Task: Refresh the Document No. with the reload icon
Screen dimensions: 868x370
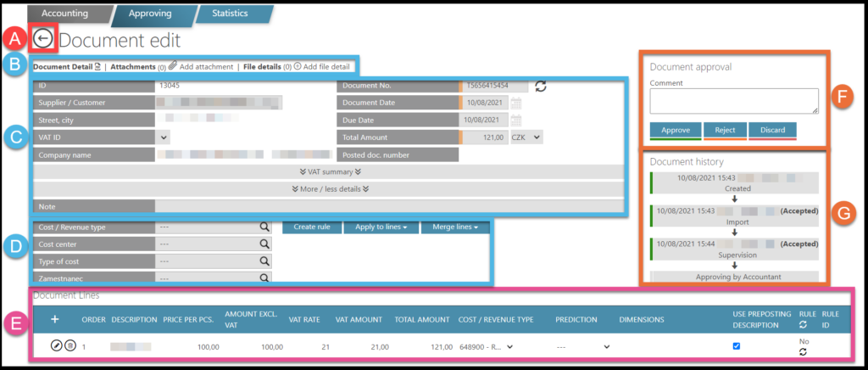Action: (541, 86)
